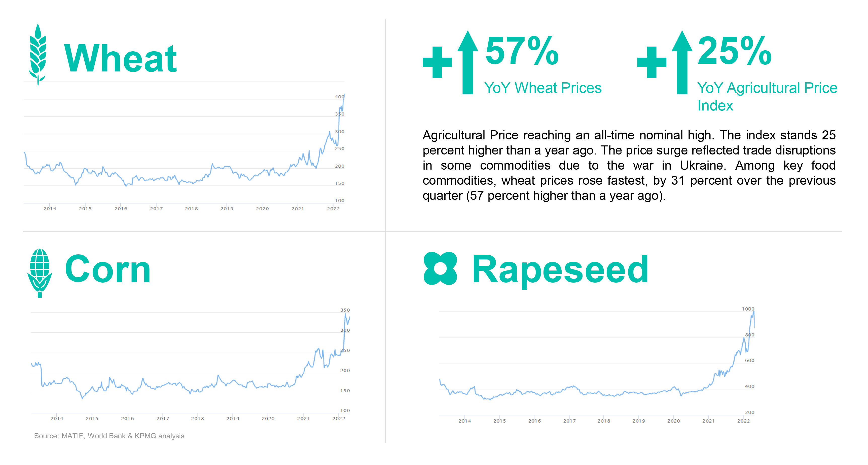Click the 57% figure
The image size is (868, 465).
pyautogui.click(x=522, y=52)
